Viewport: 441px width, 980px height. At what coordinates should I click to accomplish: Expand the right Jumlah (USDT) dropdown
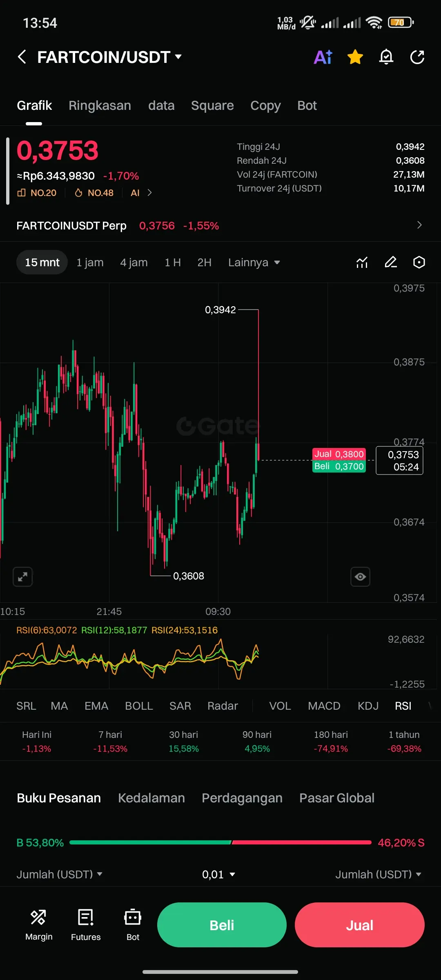[x=379, y=874]
